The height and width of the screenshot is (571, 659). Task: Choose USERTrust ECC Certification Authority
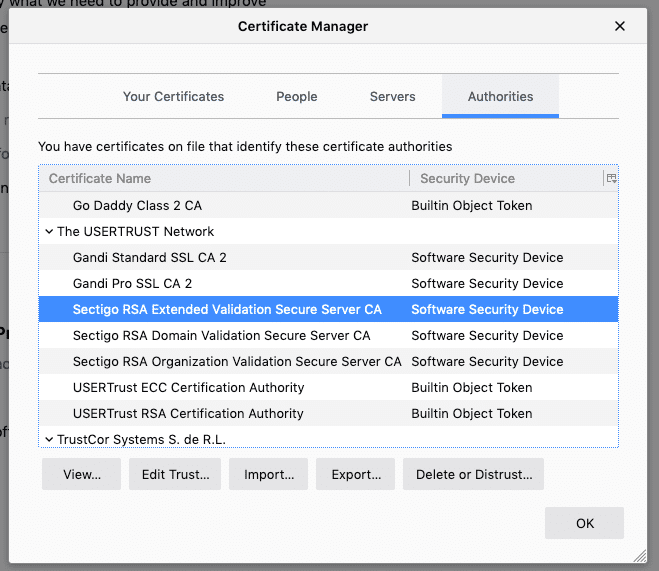[x=188, y=388]
